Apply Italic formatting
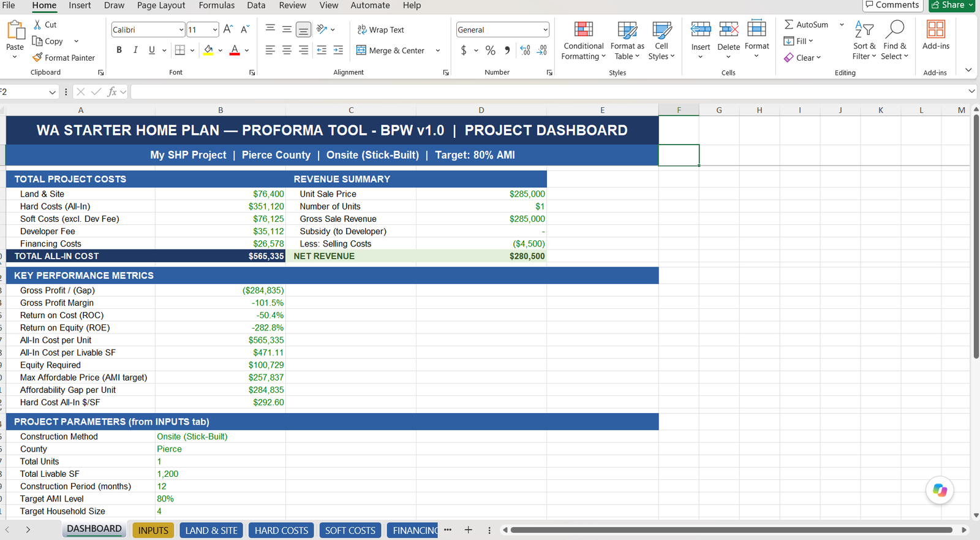Image resolution: width=980 pixels, height=540 pixels. [135, 50]
